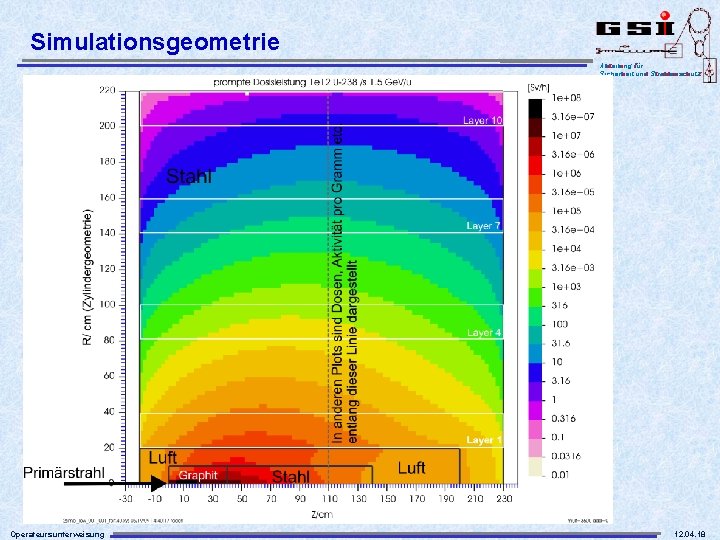Click the colorbar label "0.0316"
Viewport: 720px width, 540px height.
click(x=566, y=456)
